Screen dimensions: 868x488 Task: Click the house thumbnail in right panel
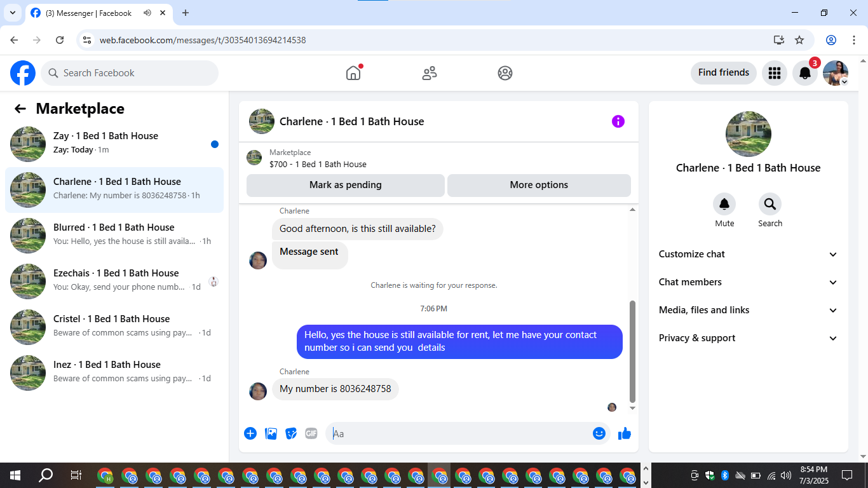tap(749, 134)
